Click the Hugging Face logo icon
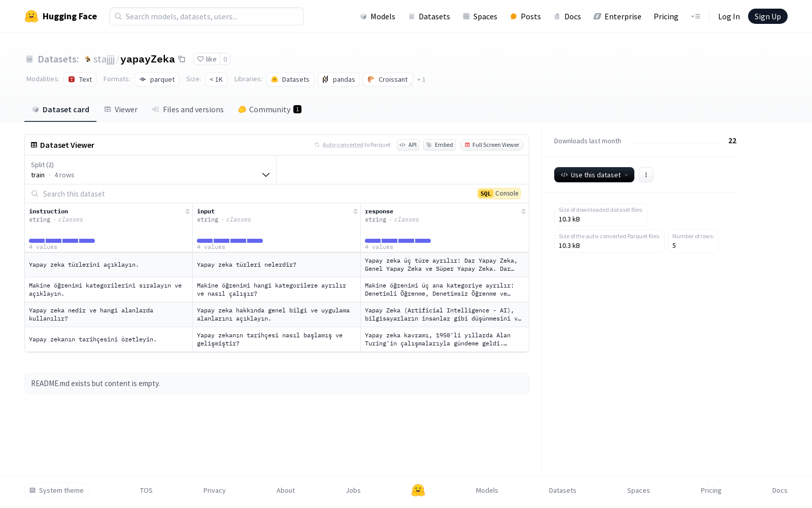The height and width of the screenshot is (508, 812). (x=31, y=16)
